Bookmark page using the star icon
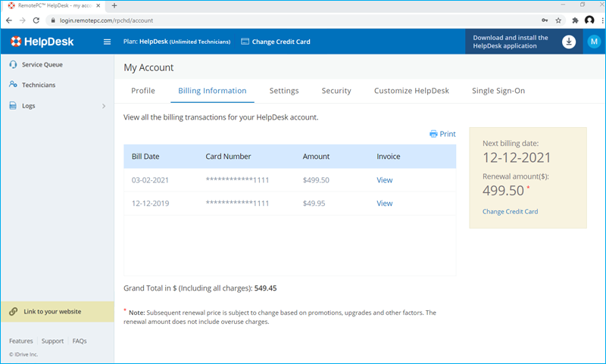606x364 pixels. (x=558, y=20)
